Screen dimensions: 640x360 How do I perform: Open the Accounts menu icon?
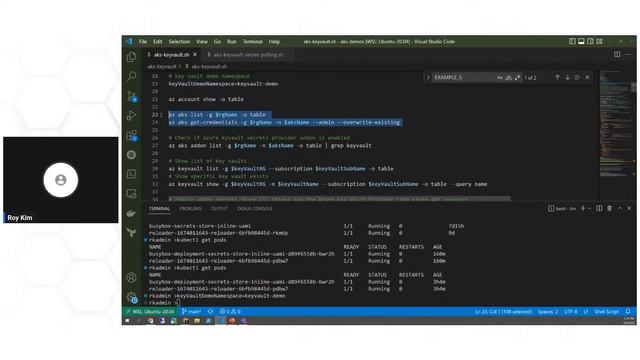coord(131,278)
